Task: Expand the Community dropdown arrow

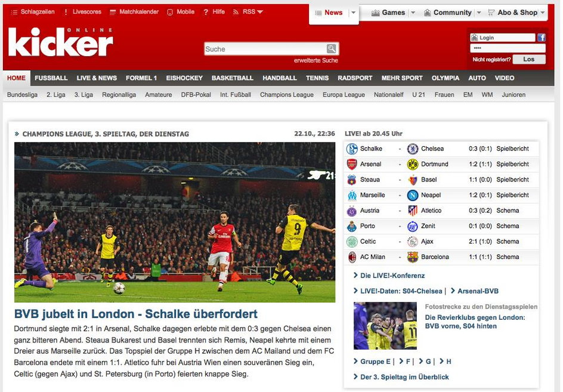Action: 479,13
